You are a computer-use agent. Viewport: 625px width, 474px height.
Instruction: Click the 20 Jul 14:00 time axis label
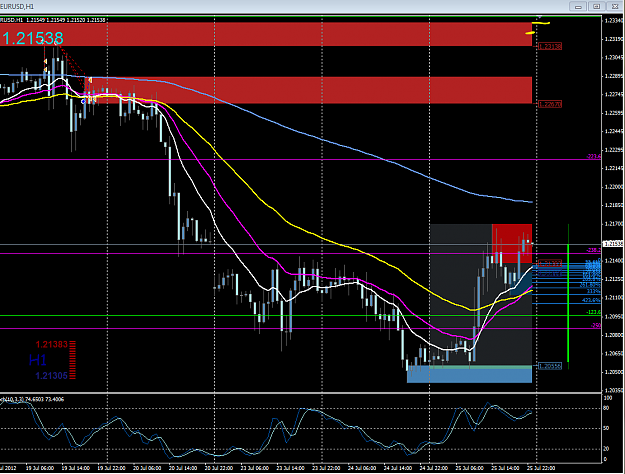[x=183, y=468]
